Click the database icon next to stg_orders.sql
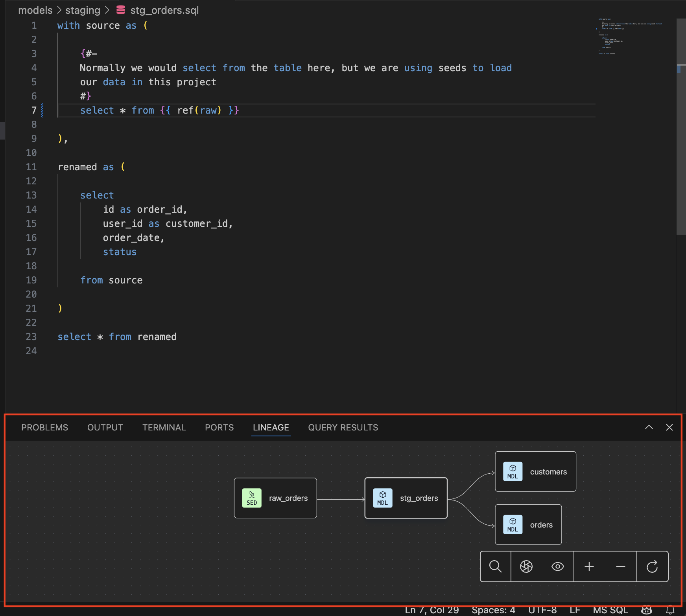The width and height of the screenshot is (686, 616). [x=120, y=10]
